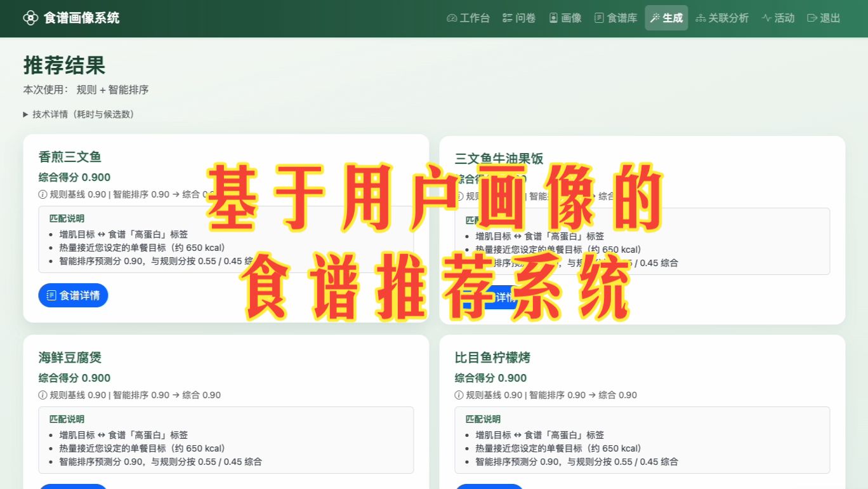Open 食谱详情 for 香煎三文鱼
This screenshot has width=868, height=489.
[x=74, y=295]
